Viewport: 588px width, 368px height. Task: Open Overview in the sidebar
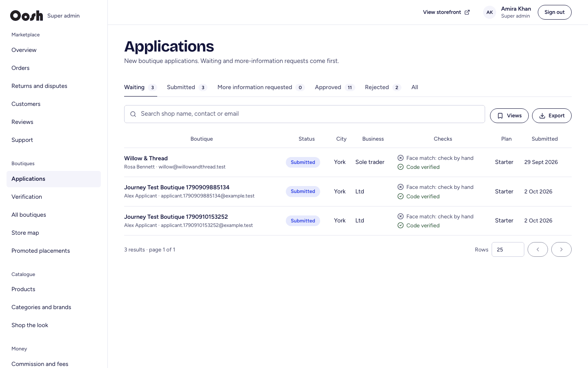point(53,50)
